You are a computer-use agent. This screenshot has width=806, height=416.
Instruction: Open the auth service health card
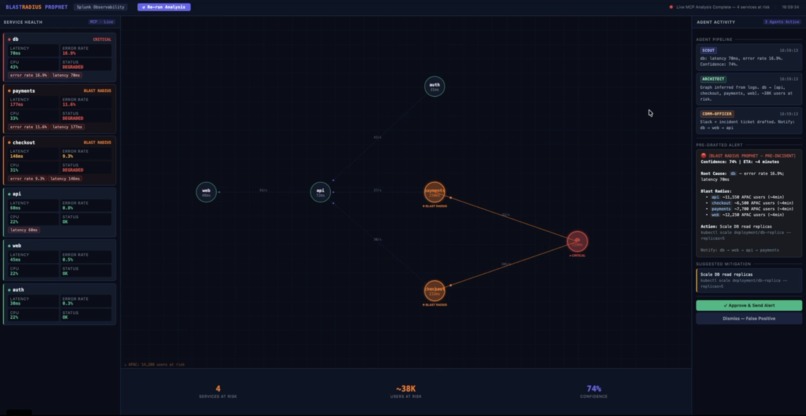coord(60,304)
